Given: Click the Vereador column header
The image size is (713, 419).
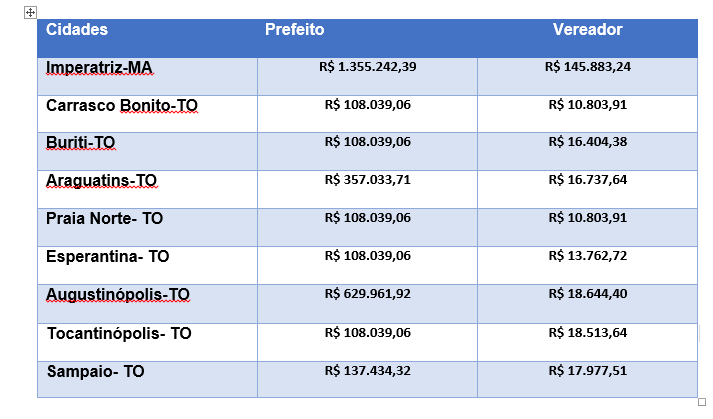Looking at the screenshot, I should (x=587, y=30).
